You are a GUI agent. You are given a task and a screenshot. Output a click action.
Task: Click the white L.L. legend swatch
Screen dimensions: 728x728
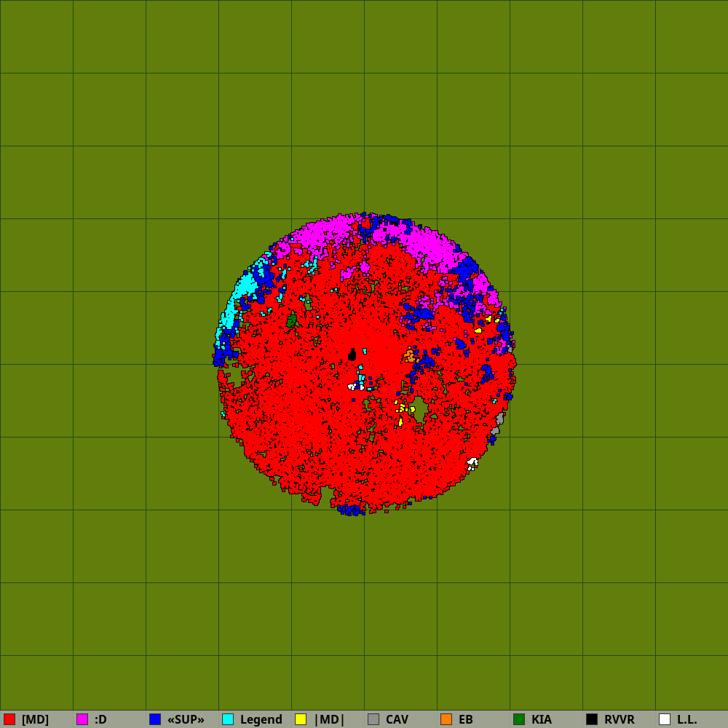(665, 719)
